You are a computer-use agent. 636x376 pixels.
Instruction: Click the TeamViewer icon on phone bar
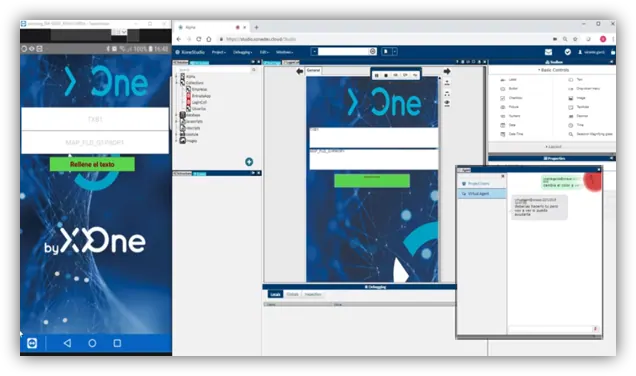tap(32, 343)
